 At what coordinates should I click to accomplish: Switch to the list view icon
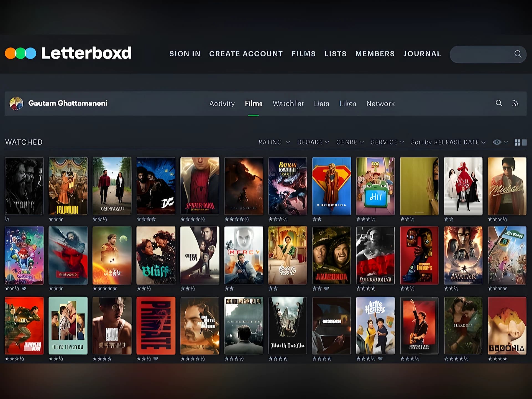[x=524, y=143]
